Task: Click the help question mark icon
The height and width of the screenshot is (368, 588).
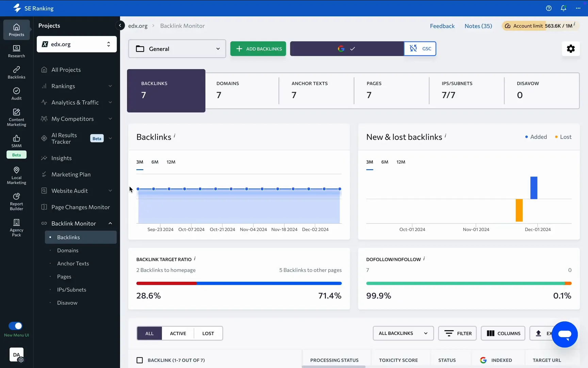Action: click(549, 8)
